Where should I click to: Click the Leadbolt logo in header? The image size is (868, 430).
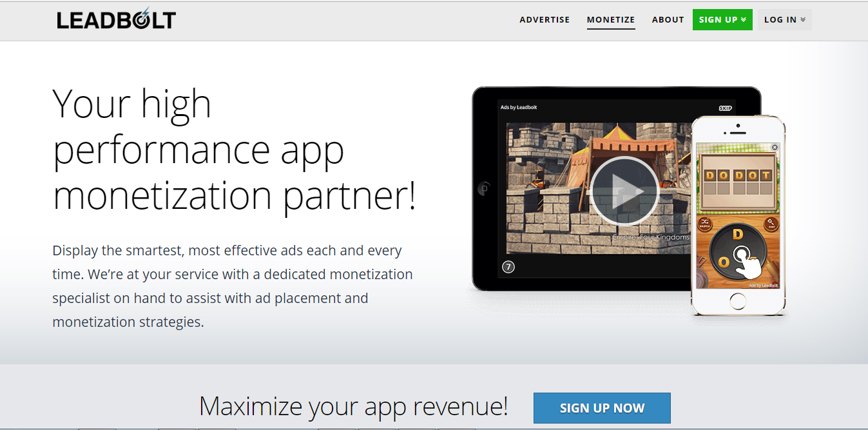point(116,19)
